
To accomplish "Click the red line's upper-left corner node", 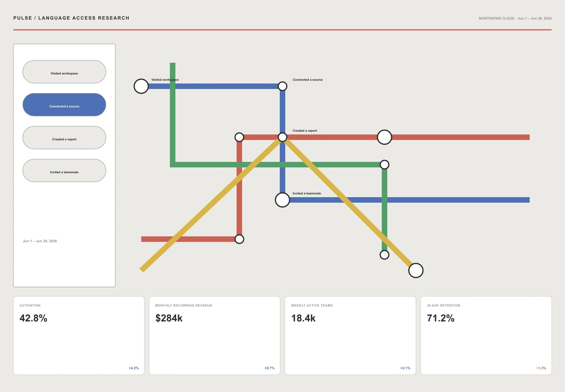I will (239, 137).
